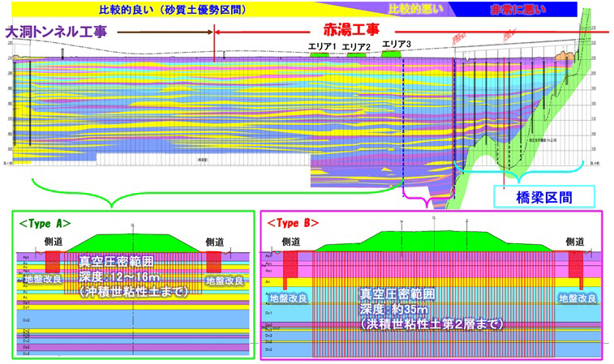Screen dimensions: 614x364
Task: Click the <Type A> title
Action: [45, 222]
